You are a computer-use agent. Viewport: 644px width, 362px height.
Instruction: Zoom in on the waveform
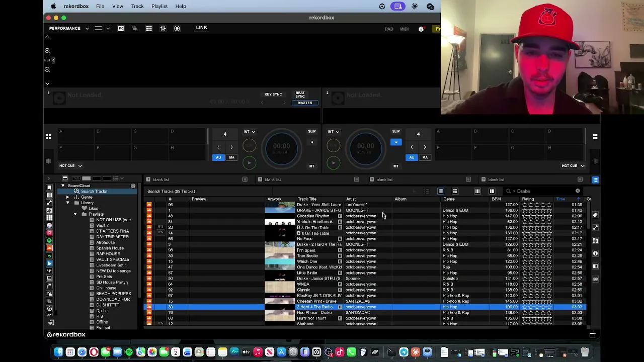(x=47, y=51)
